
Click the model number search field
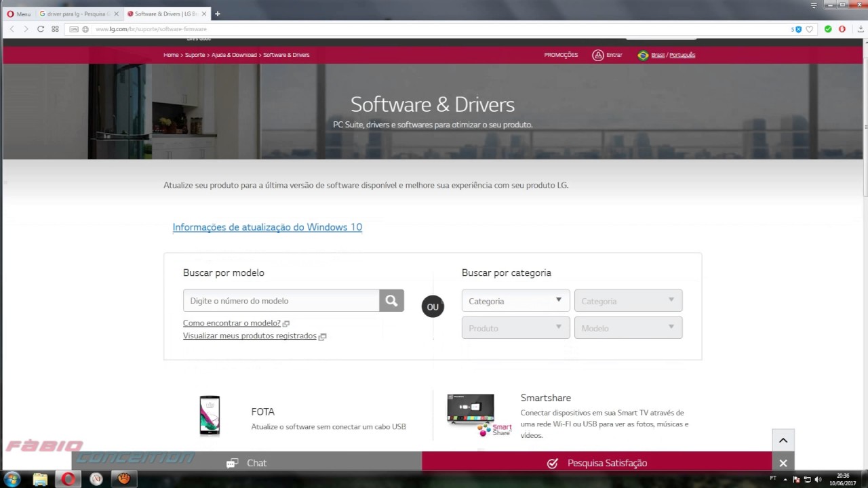pos(281,301)
